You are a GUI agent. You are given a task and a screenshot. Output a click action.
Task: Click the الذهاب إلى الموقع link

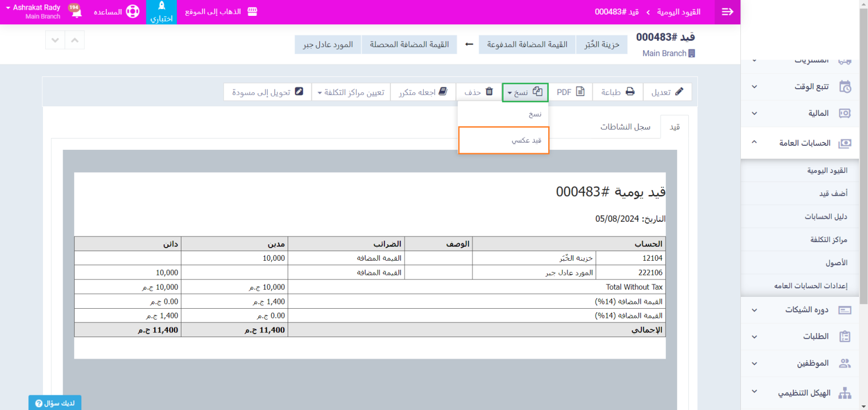click(x=221, y=12)
